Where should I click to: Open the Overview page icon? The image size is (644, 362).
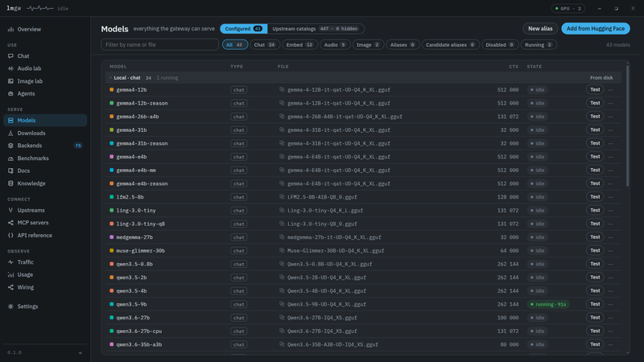click(10, 29)
